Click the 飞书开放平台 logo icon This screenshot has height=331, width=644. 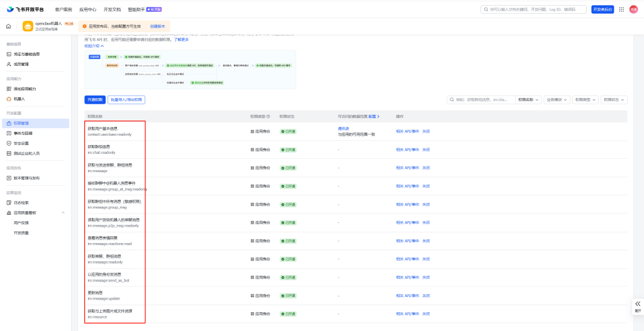coord(10,9)
